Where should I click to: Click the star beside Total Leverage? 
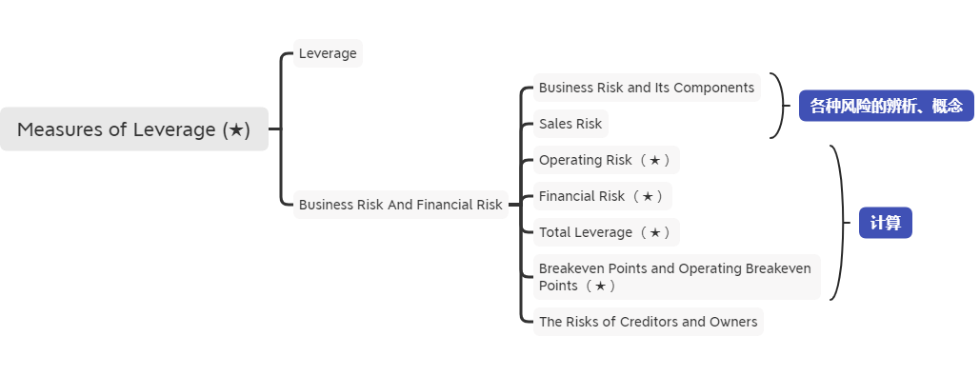pos(654,233)
